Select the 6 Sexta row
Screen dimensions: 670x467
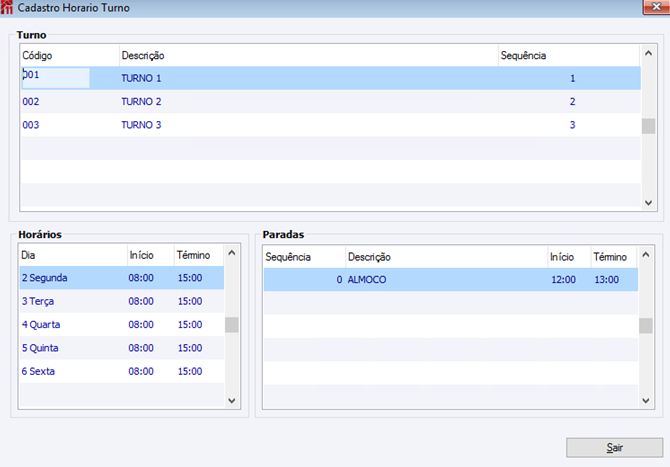coord(122,371)
